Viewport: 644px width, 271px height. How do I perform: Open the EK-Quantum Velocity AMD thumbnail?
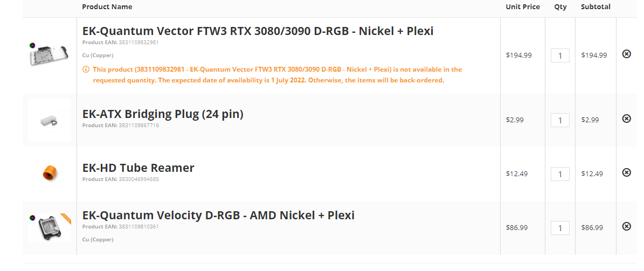point(50,227)
